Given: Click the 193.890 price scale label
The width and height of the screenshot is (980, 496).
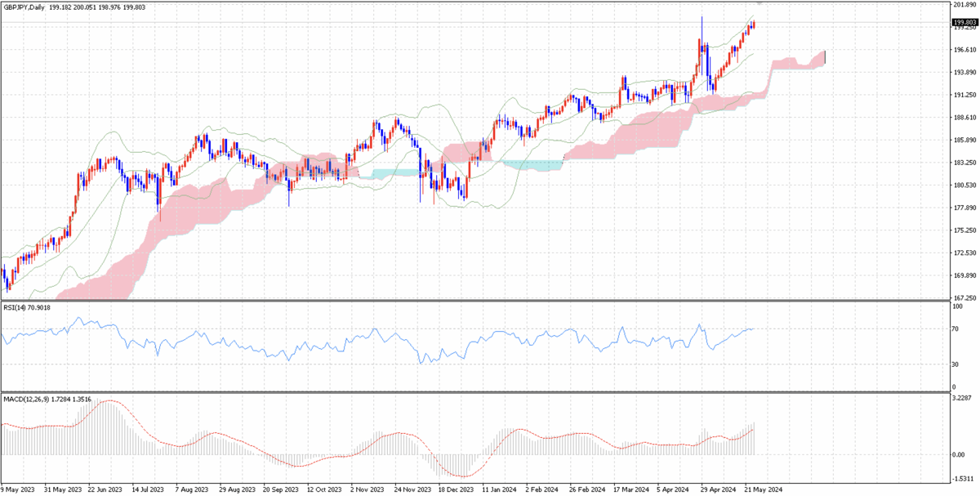Looking at the screenshot, I should click(x=965, y=72).
